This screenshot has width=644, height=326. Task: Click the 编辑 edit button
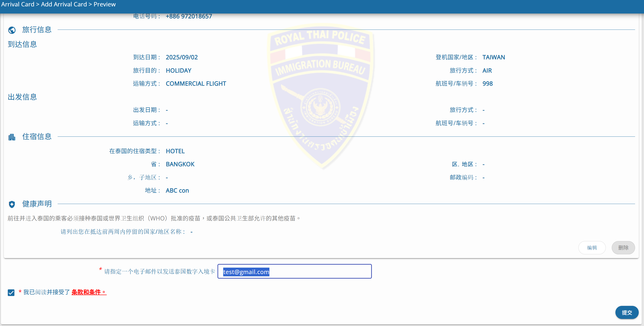(x=592, y=248)
